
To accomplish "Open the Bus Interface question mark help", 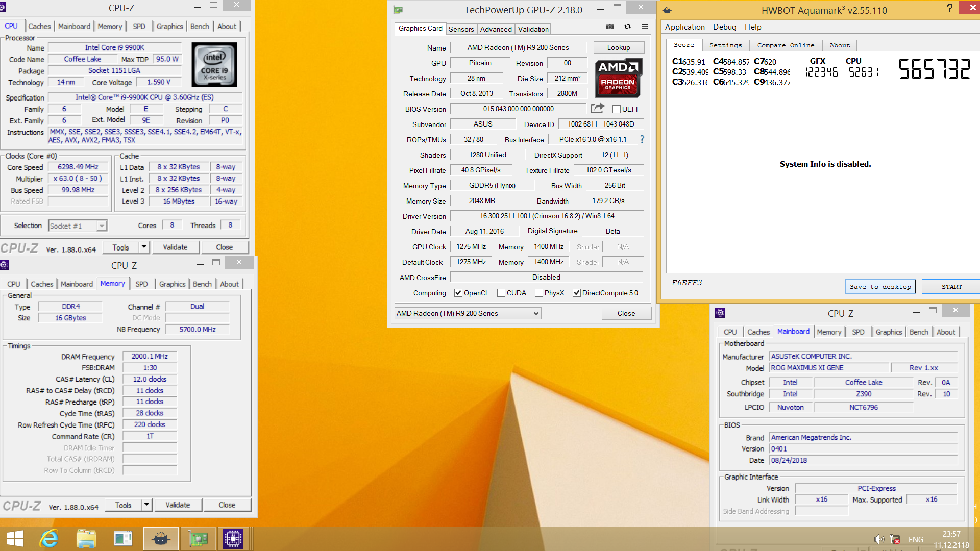I will point(642,139).
